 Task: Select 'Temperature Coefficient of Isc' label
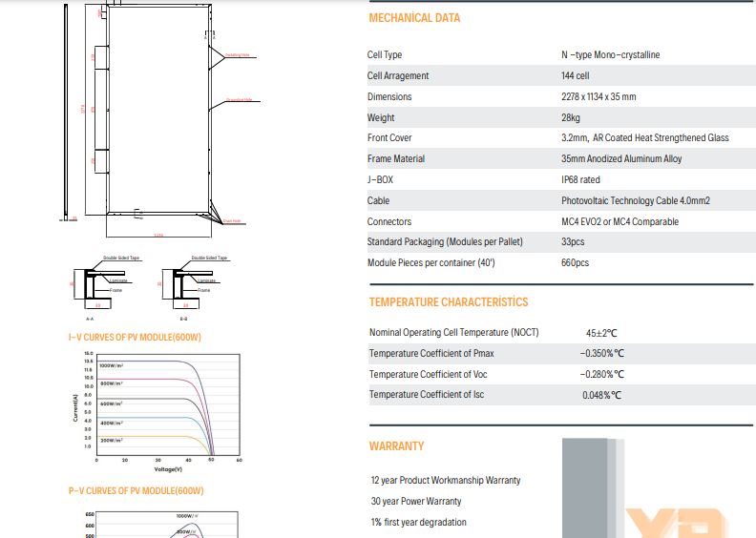427,395
